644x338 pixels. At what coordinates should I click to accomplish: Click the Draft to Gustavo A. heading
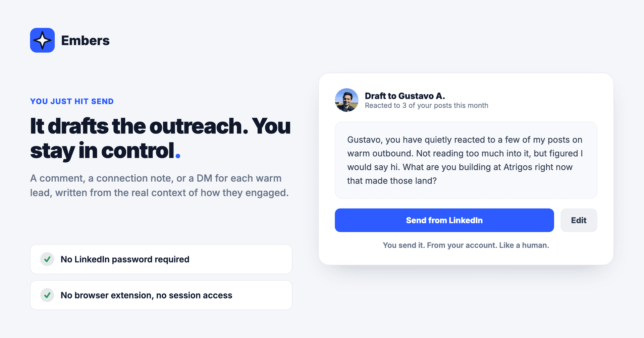point(405,96)
